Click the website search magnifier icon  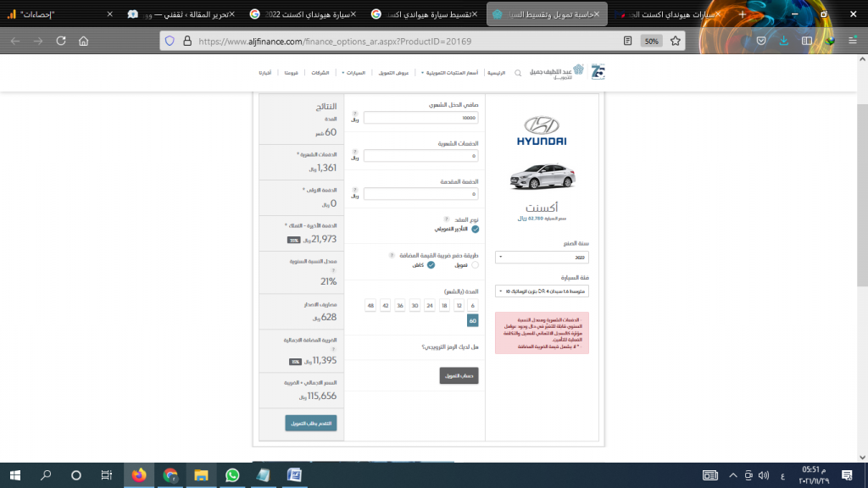tap(518, 73)
